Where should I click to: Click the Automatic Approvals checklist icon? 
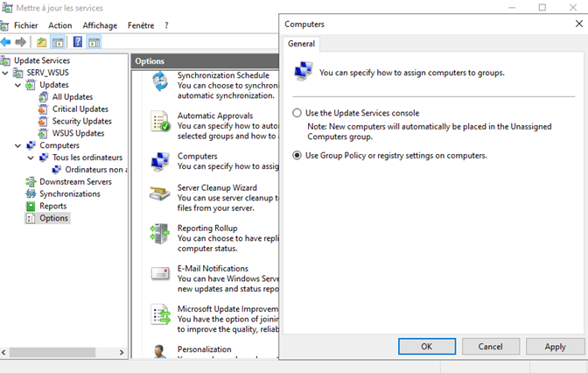pyautogui.click(x=160, y=121)
